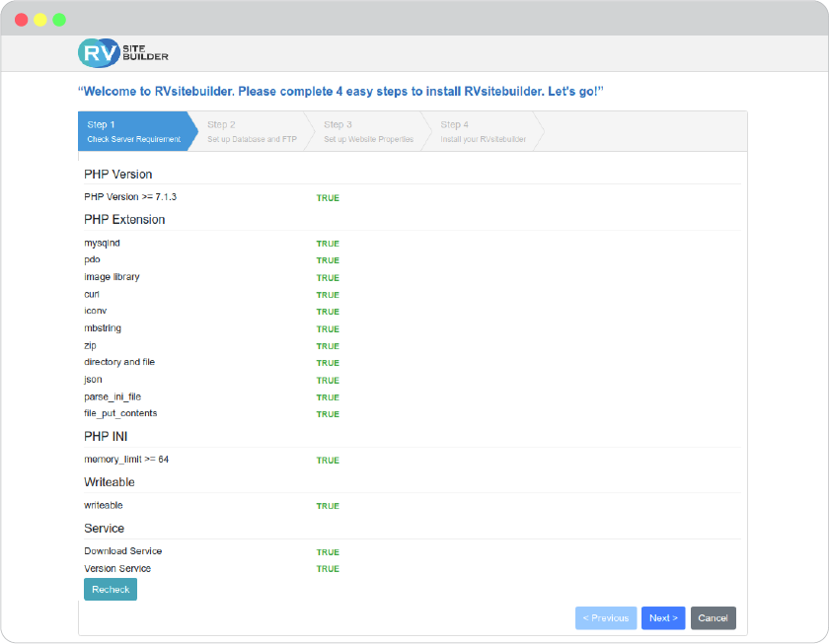The image size is (829, 644).
Task: Click the 'curl' extension label
Action: point(92,294)
